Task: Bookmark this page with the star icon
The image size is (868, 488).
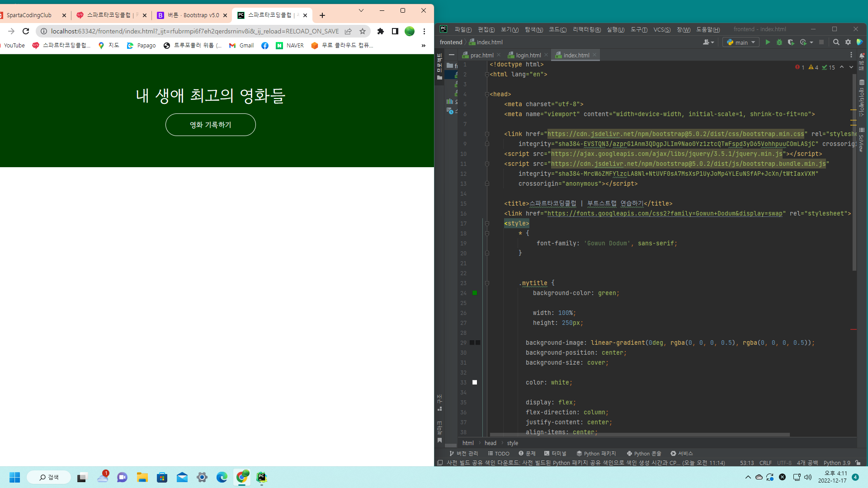Action: tap(363, 31)
